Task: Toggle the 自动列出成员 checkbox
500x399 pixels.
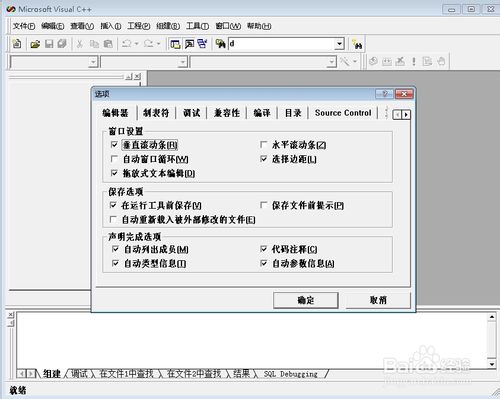Action: 115,249
